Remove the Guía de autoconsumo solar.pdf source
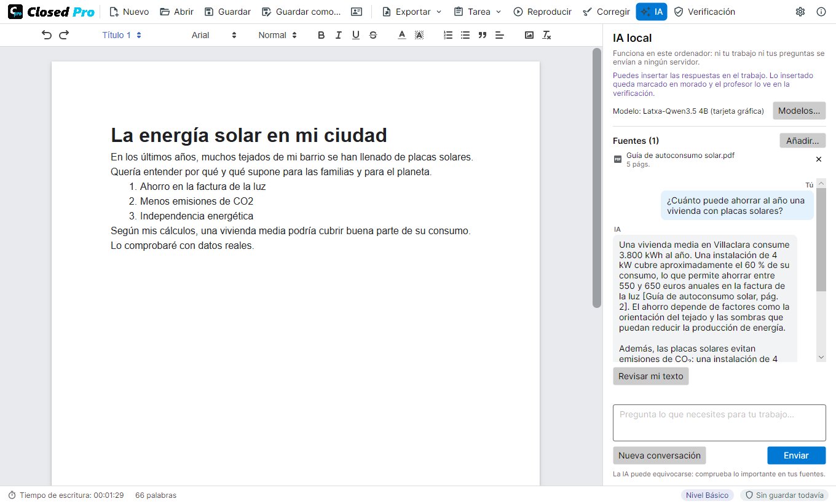The image size is (836, 504). [818, 159]
